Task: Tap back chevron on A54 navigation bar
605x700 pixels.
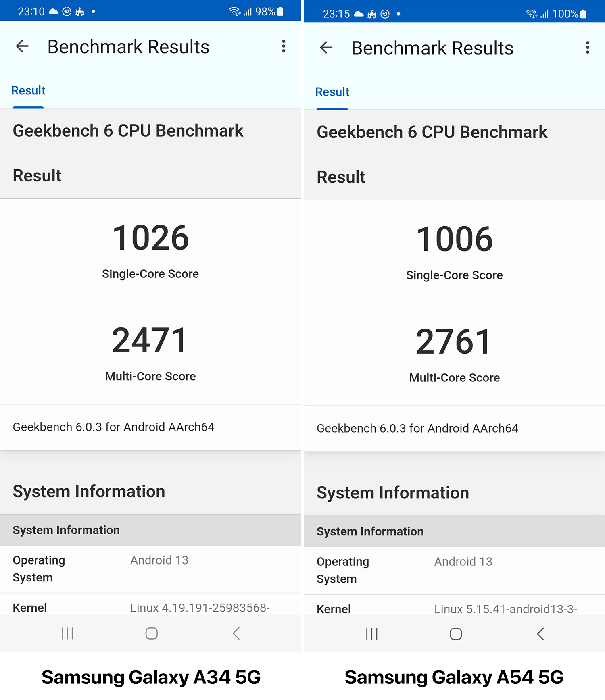Action: (540, 634)
